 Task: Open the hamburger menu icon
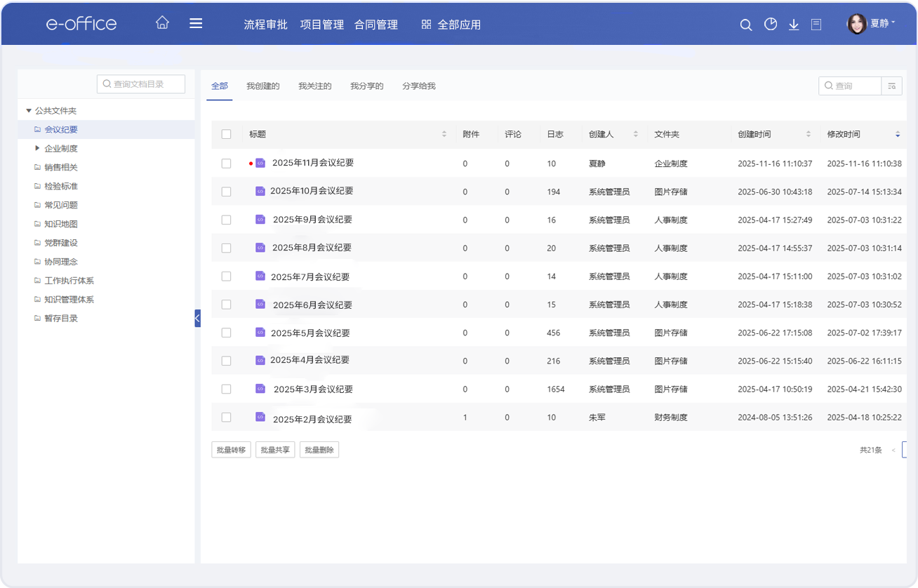point(196,23)
